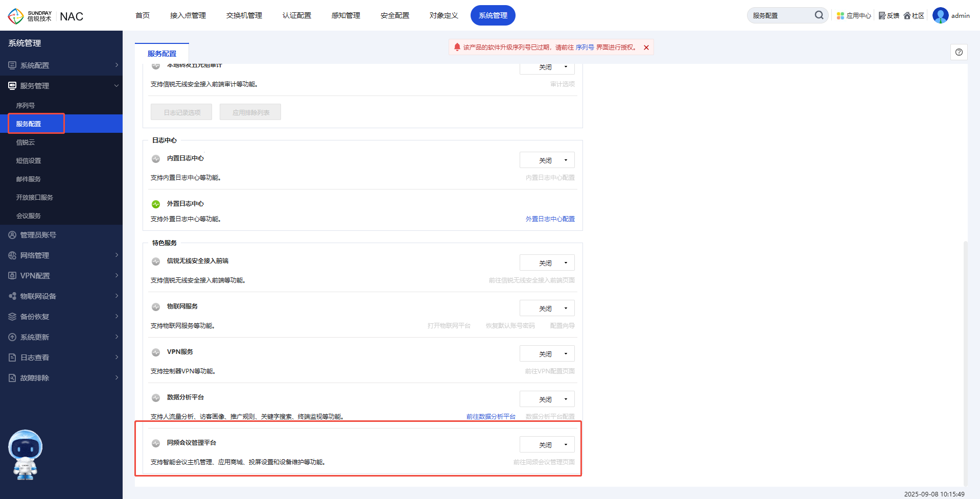Click the 外置日志中心 green status icon
This screenshot has width=980, height=499.
click(156, 204)
